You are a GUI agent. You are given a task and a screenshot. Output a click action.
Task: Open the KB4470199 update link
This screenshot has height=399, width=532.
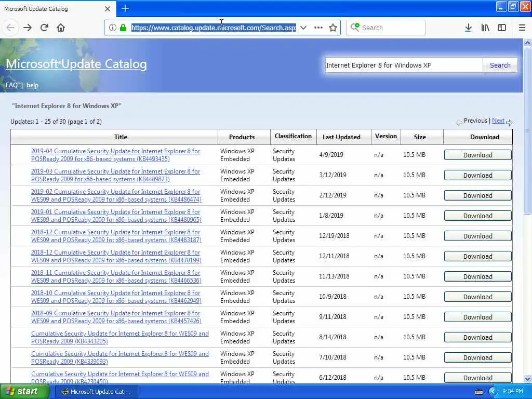point(116,256)
